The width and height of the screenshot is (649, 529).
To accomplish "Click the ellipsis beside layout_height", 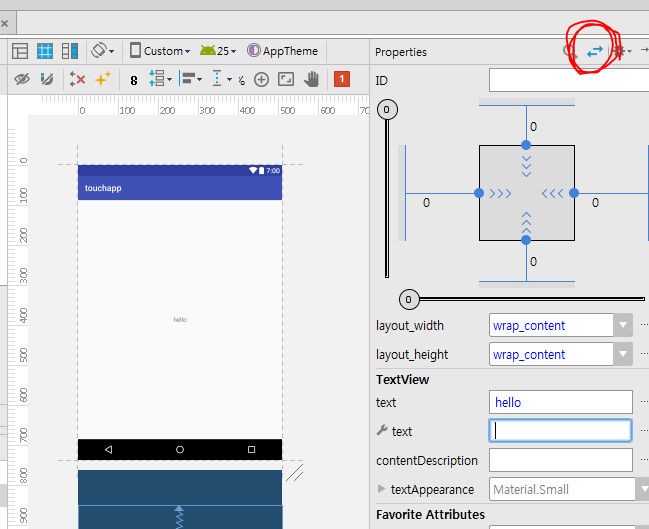I will [644, 354].
